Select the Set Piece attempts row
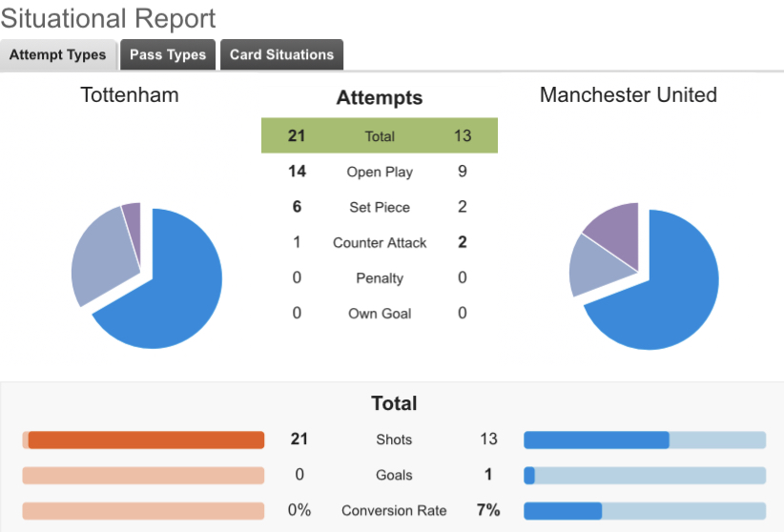 click(380, 207)
